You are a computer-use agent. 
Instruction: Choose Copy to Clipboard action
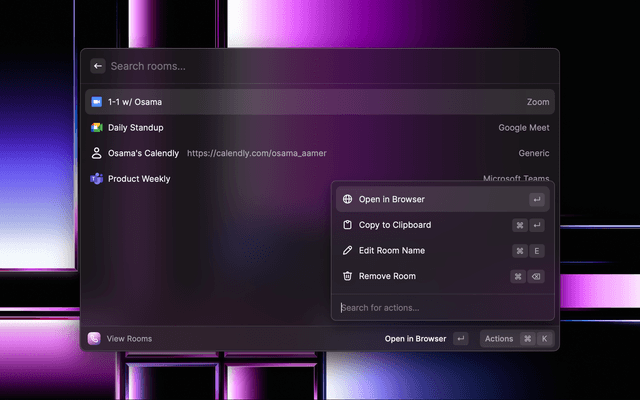click(x=395, y=225)
